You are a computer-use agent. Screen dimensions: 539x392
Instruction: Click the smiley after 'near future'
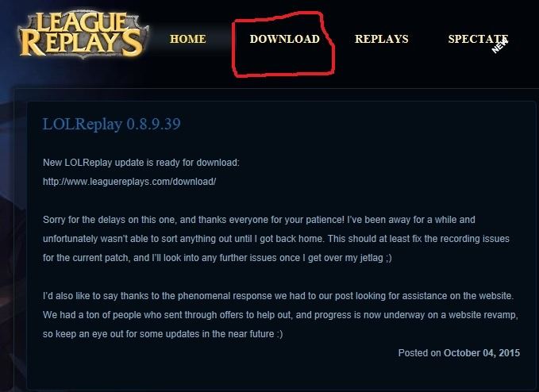279,334
